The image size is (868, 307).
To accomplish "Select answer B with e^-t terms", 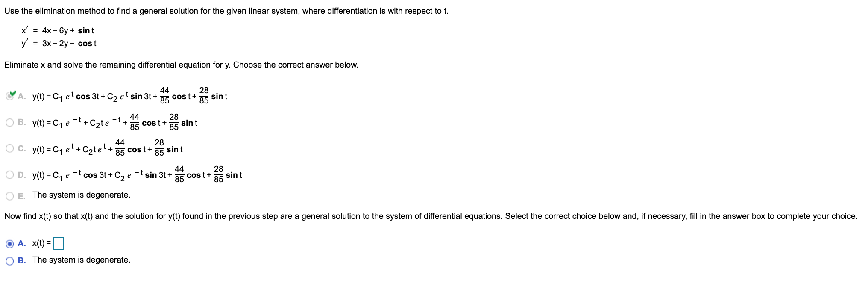I will pos(10,123).
